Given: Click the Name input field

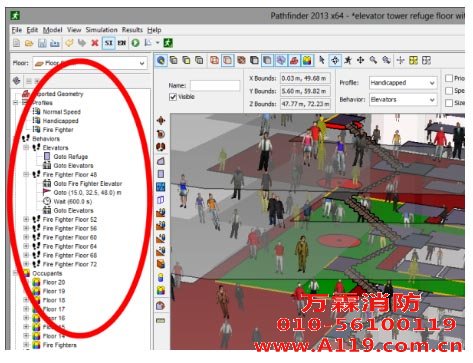Looking at the screenshot, I should [x=215, y=86].
